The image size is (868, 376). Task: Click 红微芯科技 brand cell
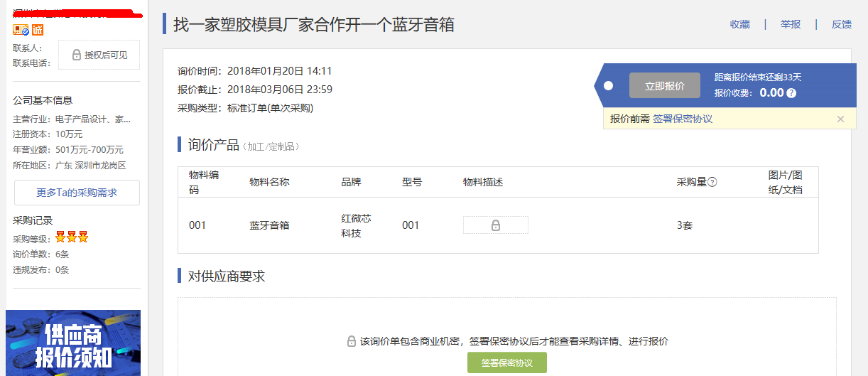pos(357,225)
